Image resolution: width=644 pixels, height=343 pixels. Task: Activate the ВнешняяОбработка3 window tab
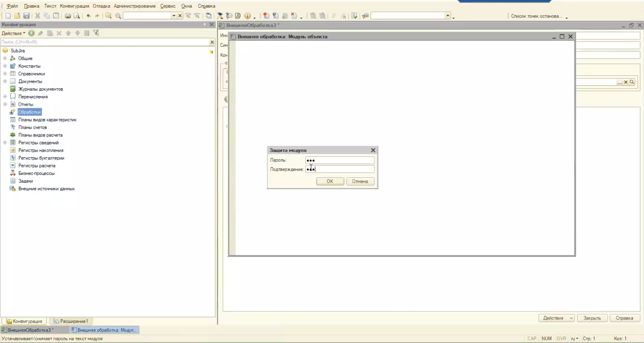(35, 330)
